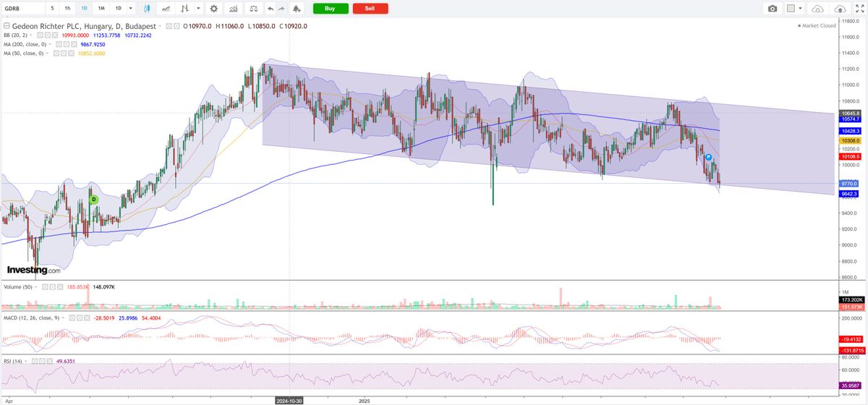Screen dimensions: 868x405
Task: Open MA (50, close, 0) indicator dropdown
Action: tap(48, 53)
